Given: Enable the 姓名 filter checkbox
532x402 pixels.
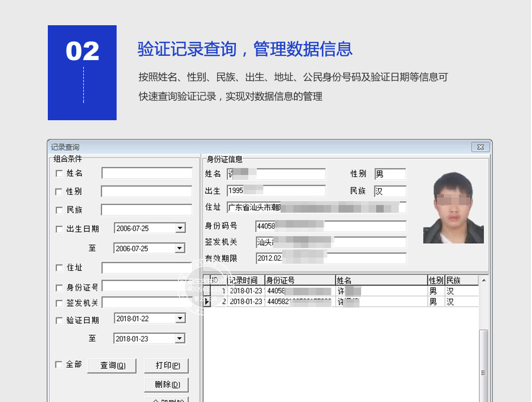Looking at the screenshot, I should tap(59, 173).
